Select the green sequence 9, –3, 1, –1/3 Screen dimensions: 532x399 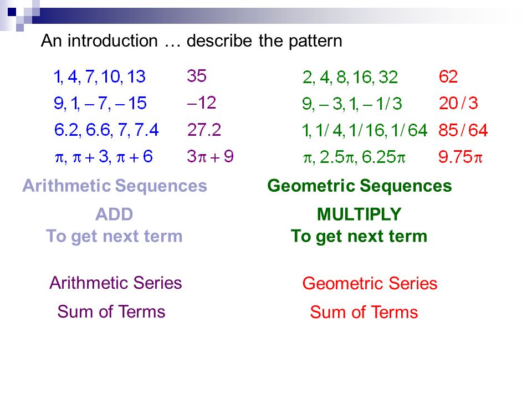[x=352, y=104]
